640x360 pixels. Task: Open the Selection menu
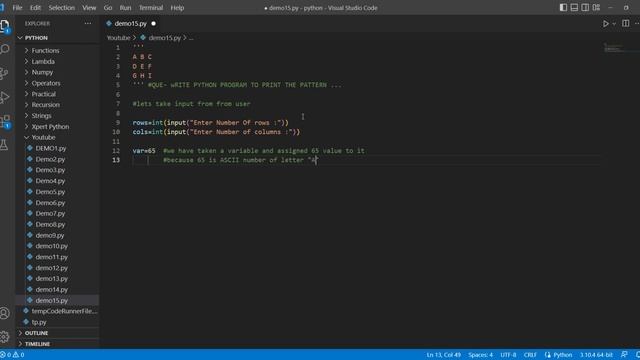(62, 8)
